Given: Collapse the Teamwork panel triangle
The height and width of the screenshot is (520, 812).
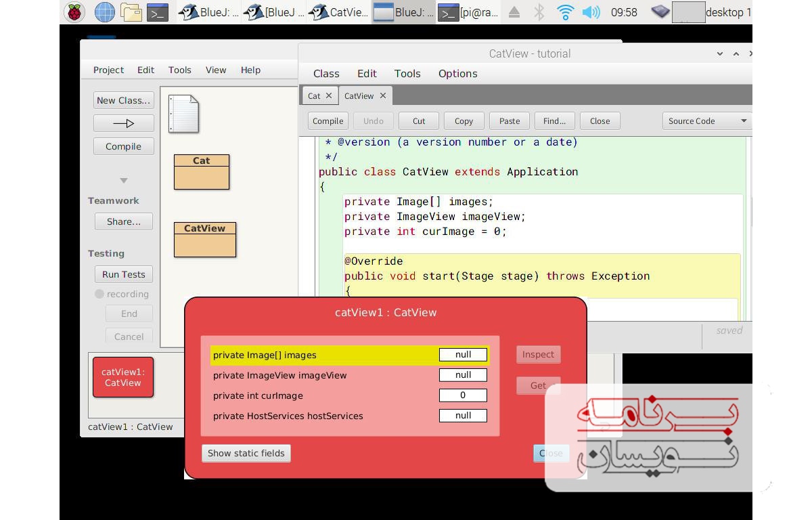Looking at the screenshot, I should pos(123,181).
